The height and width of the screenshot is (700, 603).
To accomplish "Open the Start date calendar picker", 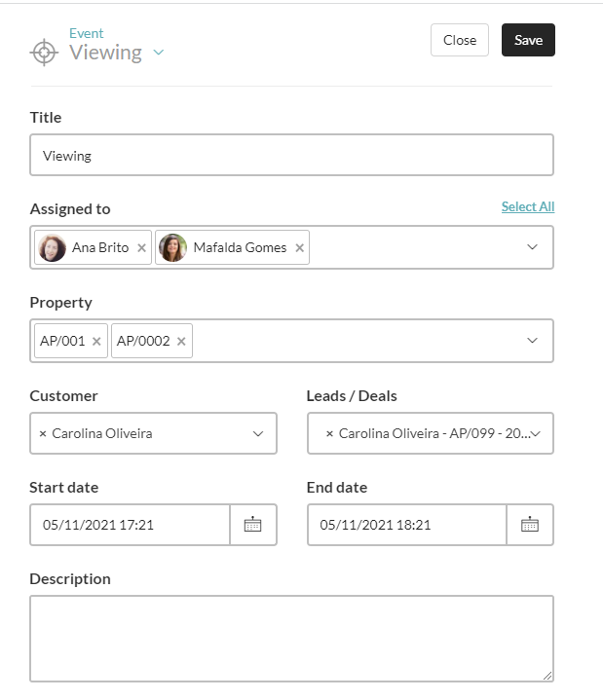I will pyautogui.click(x=252, y=525).
